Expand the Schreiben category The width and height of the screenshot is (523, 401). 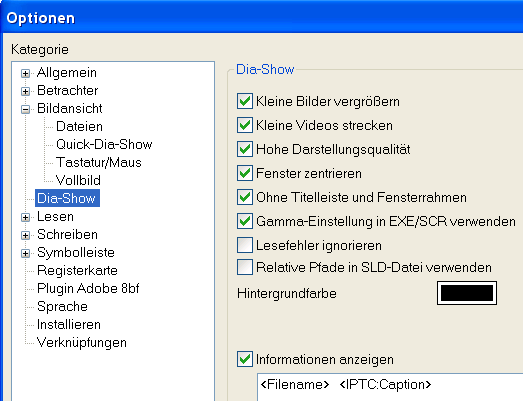click(x=25, y=235)
